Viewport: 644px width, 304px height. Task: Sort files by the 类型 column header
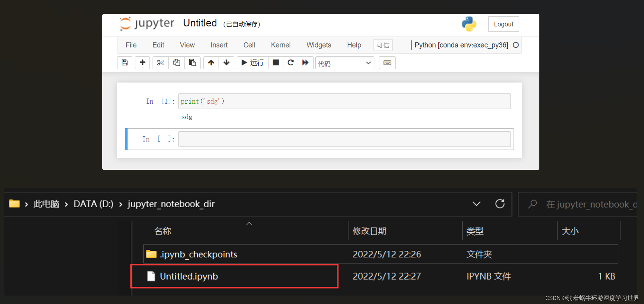pos(475,231)
